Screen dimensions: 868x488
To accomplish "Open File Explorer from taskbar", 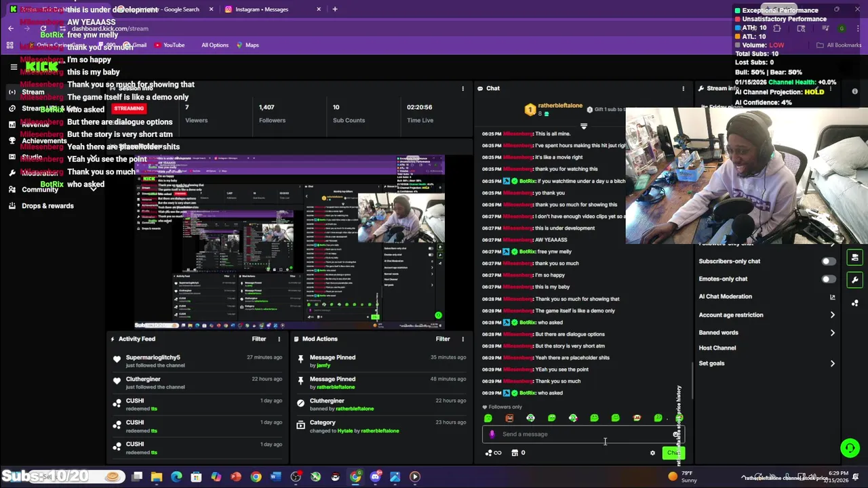I will coord(157,476).
